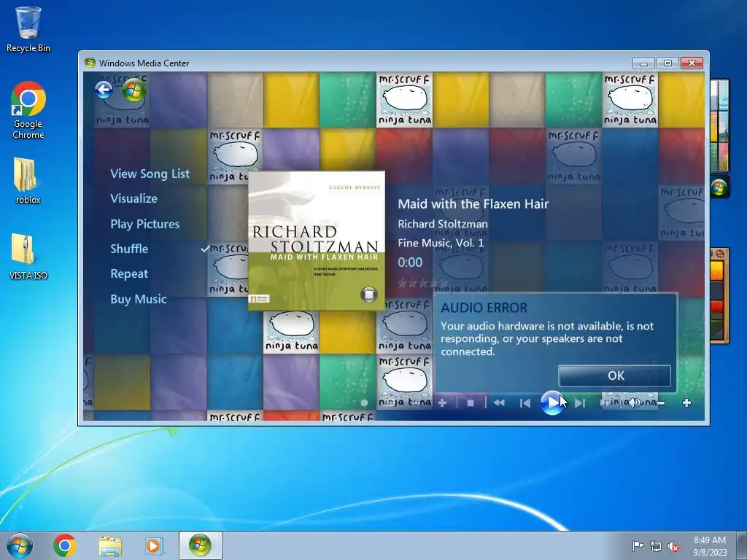The height and width of the screenshot is (560, 747).
Task: Open View Song List
Action: click(150, 174)
